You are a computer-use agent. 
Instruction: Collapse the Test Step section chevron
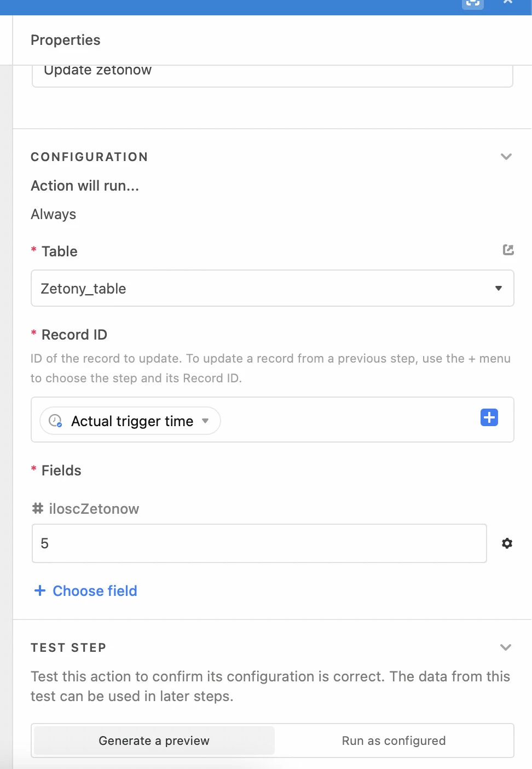506,647
